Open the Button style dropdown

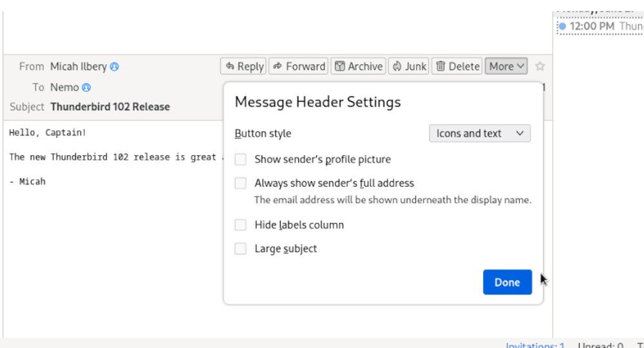[480, 133]
